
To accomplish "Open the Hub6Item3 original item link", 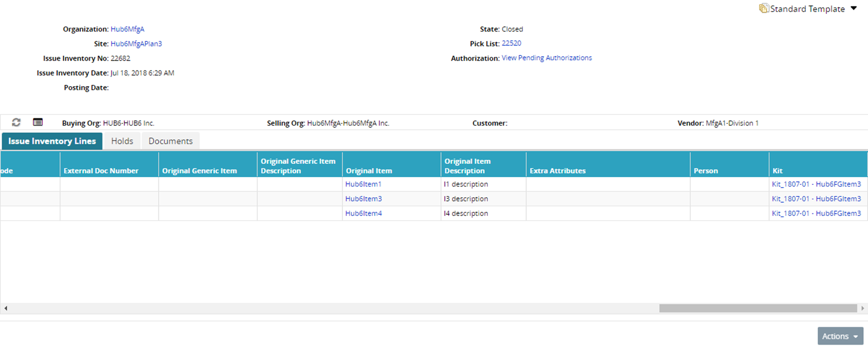I will click(x=363, y=199).
